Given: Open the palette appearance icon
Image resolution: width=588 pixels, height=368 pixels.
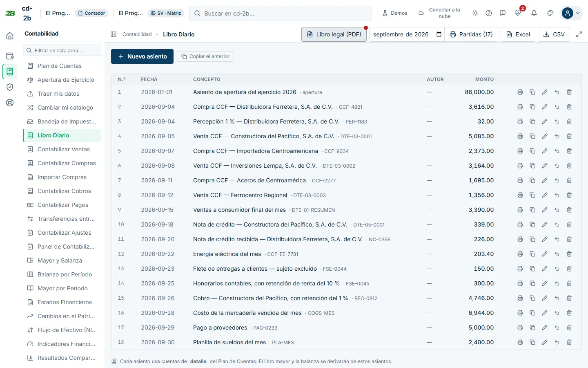Looking at the screenshot, I should 550,13.
